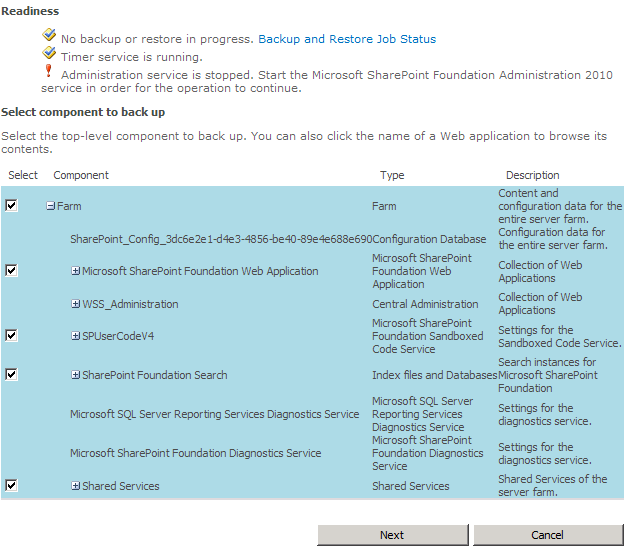The image size is (628, 547).
Task: Click the 'Central Administration' type cell
Action: [x=425, y=304]
